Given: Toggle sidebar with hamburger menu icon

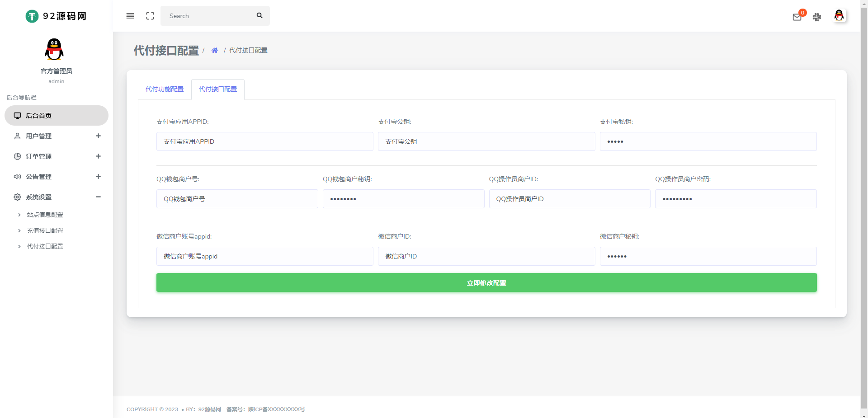Looking at the screenshot, I should coord(130,16).
